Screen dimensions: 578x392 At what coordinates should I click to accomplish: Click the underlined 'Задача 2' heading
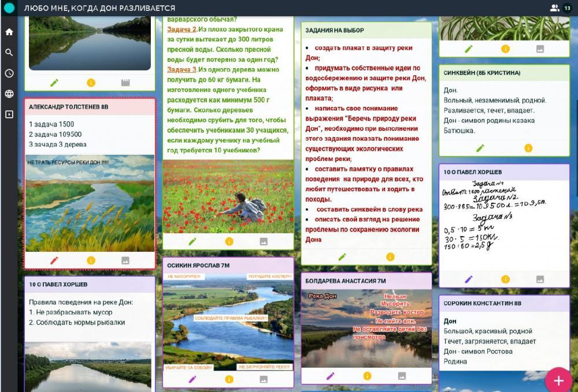pos(181,29)
